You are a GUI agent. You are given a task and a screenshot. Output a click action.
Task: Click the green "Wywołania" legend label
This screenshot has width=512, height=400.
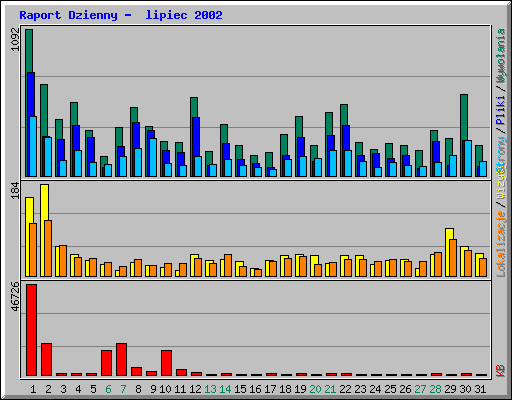coord(501,56)
